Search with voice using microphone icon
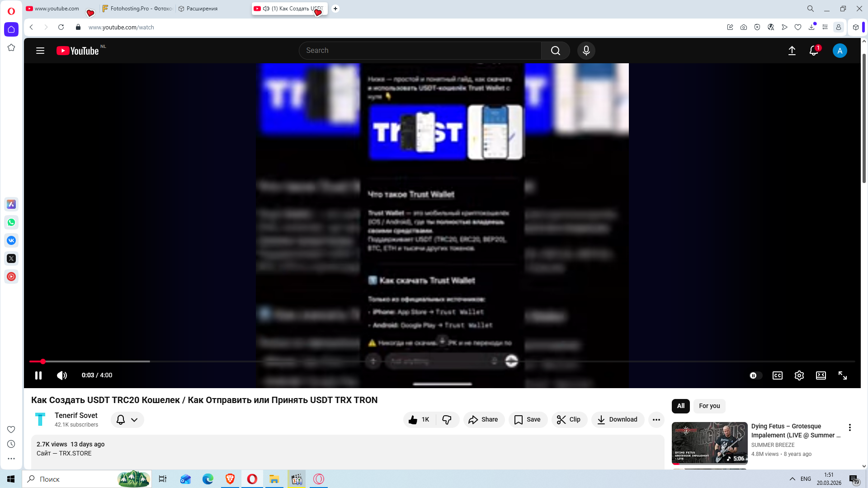This screenshot has width=868, height=488. click(586, 51)
